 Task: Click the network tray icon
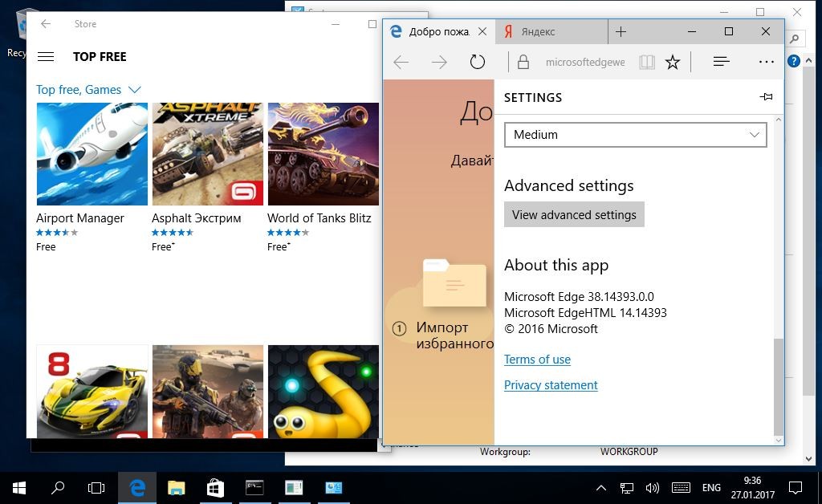click(626, 488)
